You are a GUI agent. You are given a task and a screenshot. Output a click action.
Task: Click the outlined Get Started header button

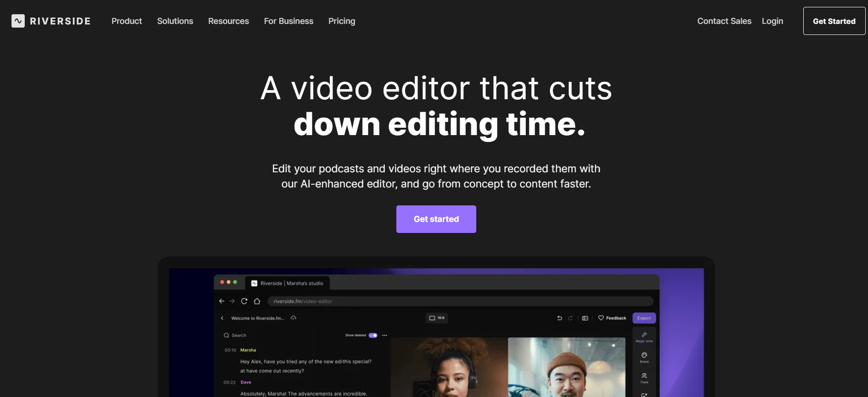[834, 21]
